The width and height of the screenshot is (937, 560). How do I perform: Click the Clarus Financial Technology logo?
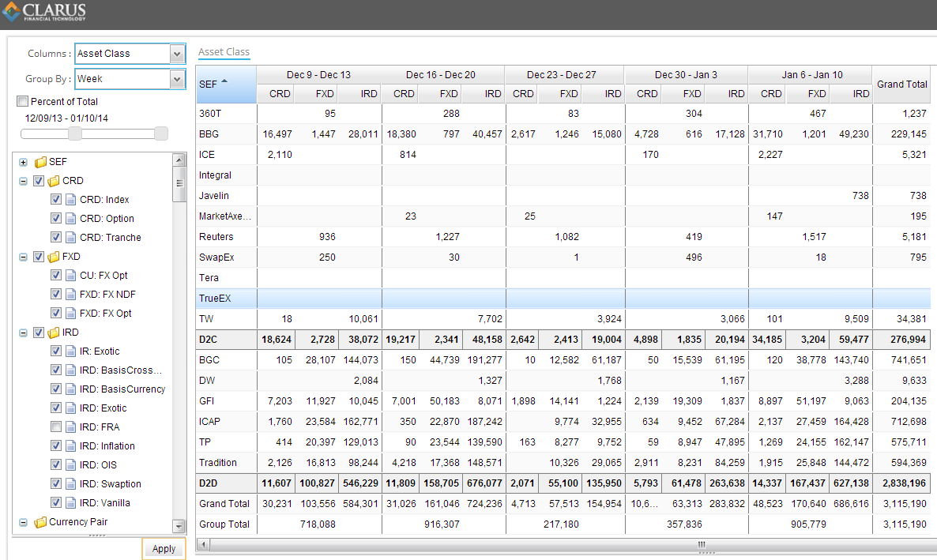tap(44, 11)
